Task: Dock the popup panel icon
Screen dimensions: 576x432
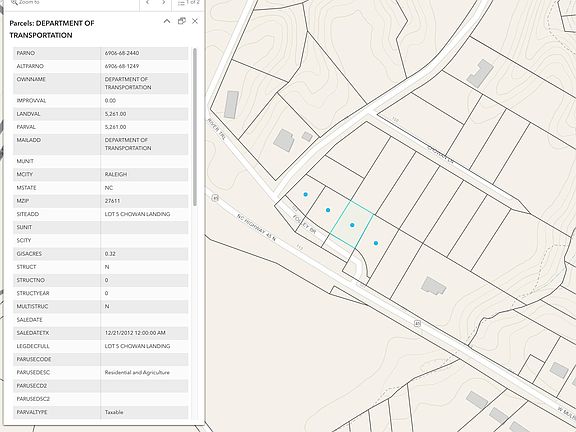Action: click(181, 21)
